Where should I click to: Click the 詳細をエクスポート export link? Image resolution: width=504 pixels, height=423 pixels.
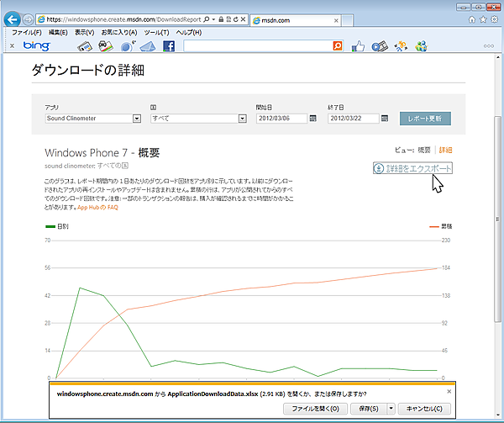tap(412, 168)
